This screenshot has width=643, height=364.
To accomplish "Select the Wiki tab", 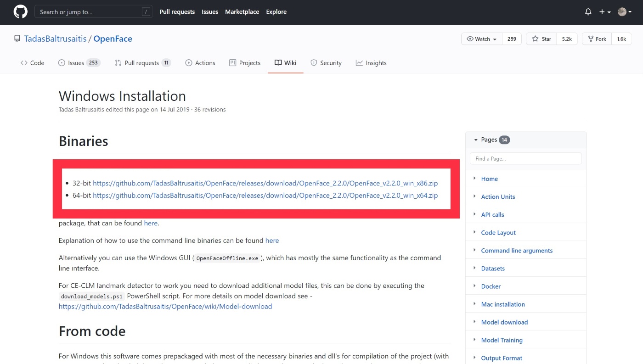I will (x=285, y=63).
